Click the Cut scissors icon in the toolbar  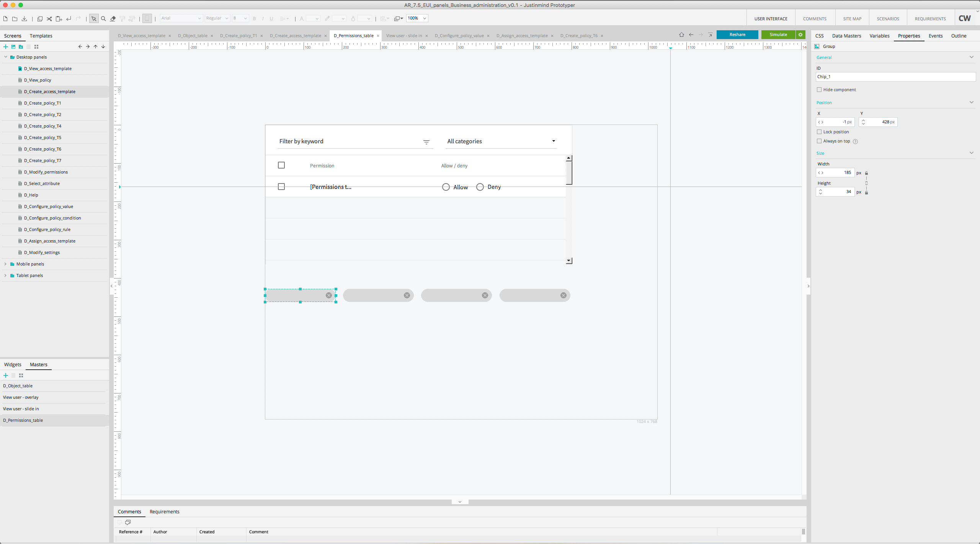tap(49, 18)
